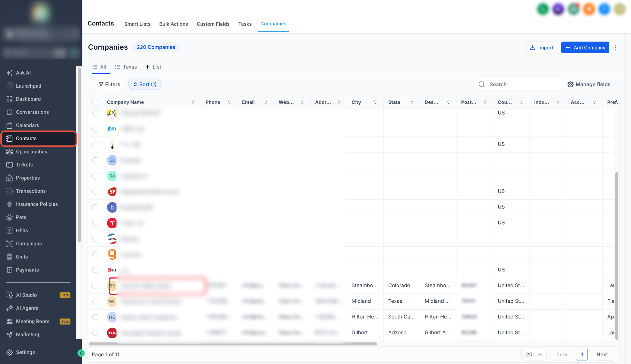Check the EX company row checkbox
Viewport: 631px width, 364px height.
[95, 160]
